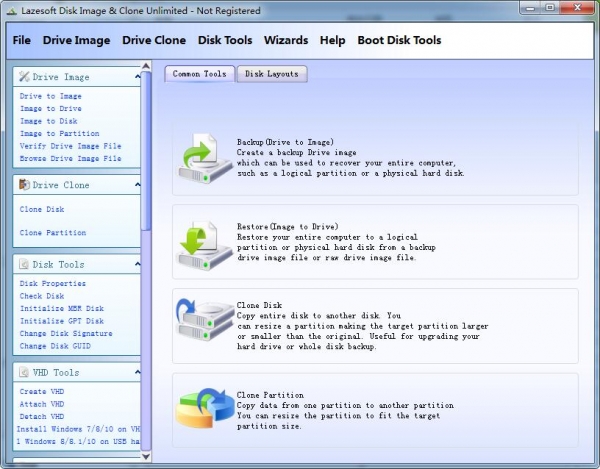Switch to the Disk Layouts tab
This screenshot has height=469, width=600.
click(x=270, y=74)
